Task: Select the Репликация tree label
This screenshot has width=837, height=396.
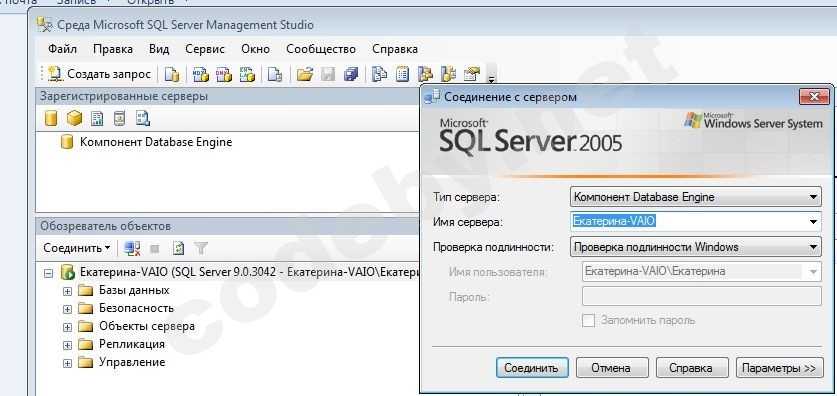Action: coord(132,344)
